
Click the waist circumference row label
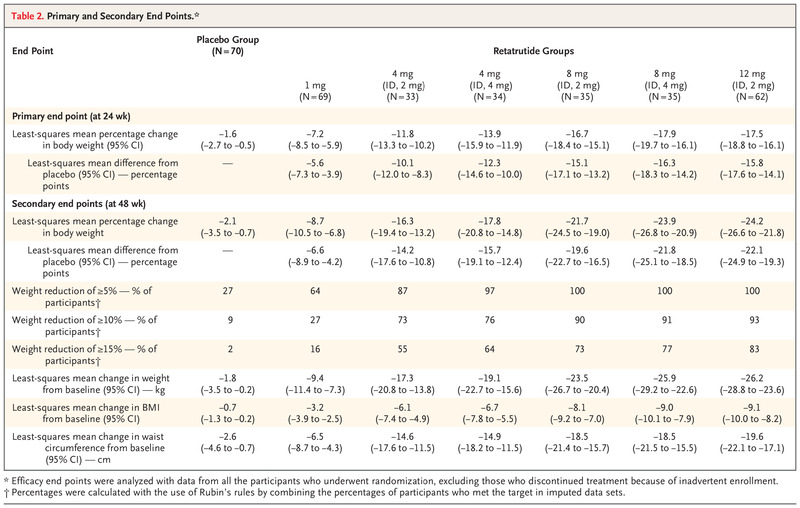88,448
